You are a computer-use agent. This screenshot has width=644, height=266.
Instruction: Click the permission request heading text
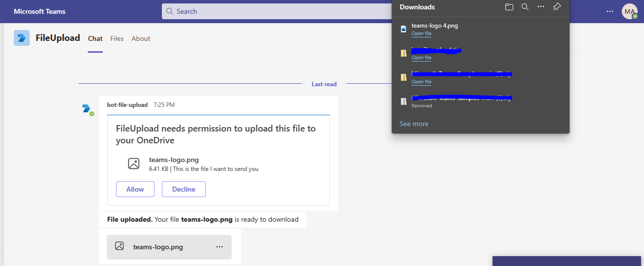(x=216, y=134)
